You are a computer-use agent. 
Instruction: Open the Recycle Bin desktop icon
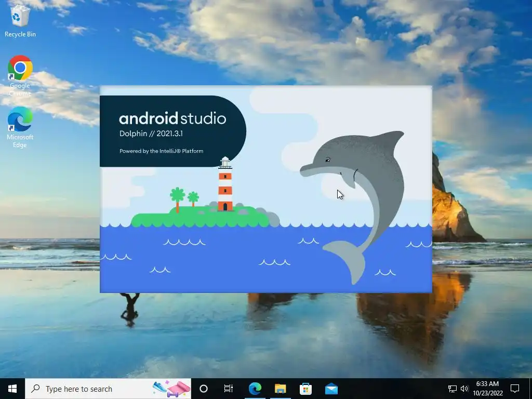point(20,20)
